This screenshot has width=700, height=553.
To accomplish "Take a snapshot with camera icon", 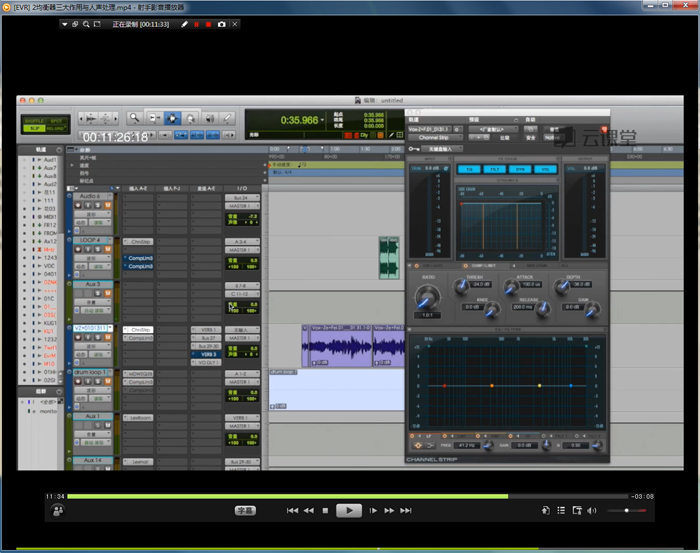I will tap(221, 24).
